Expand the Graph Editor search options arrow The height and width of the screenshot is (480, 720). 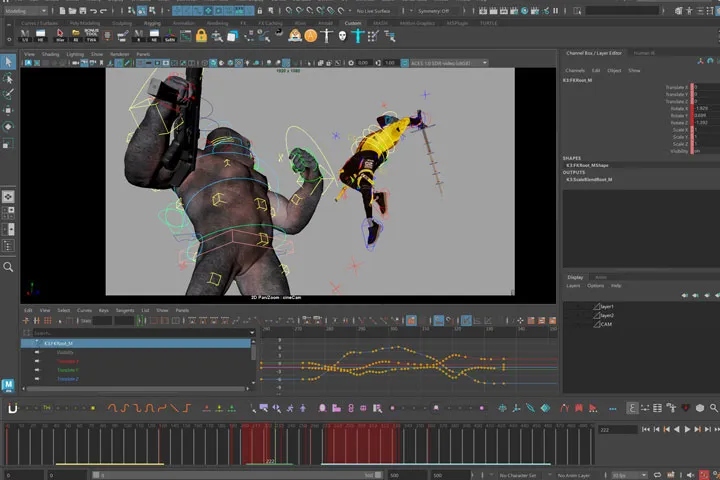(252, 333)
